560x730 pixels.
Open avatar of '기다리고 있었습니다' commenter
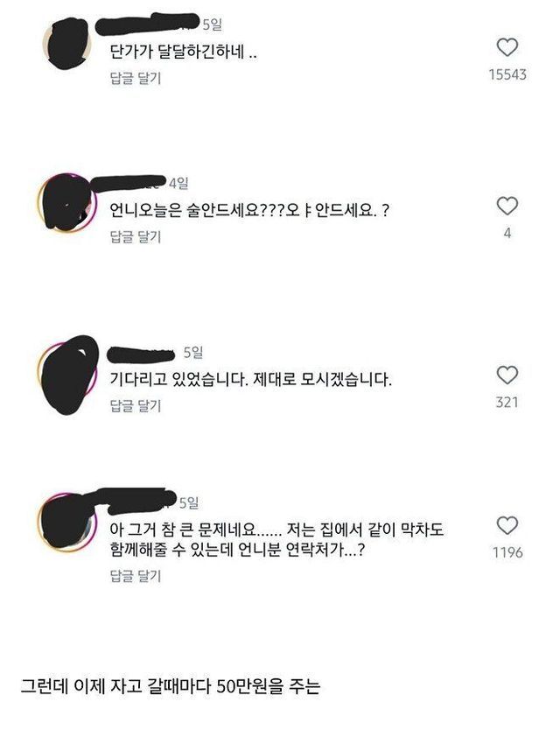click(67, 375)
